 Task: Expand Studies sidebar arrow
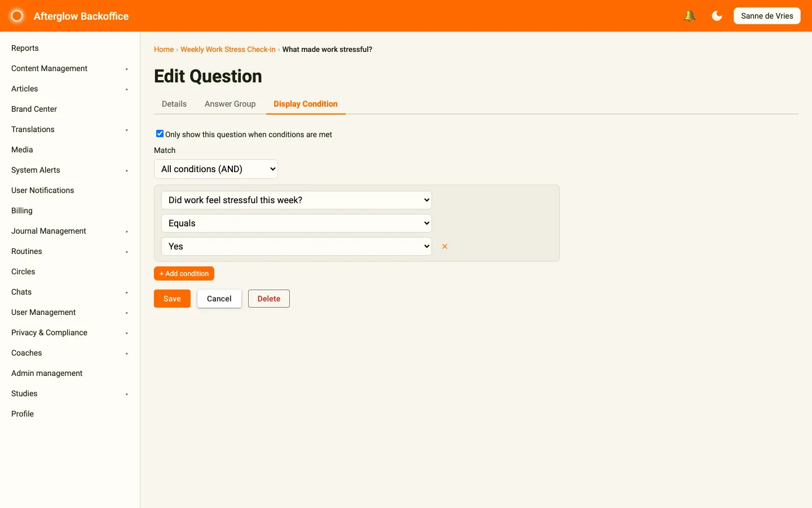[127, 394]
